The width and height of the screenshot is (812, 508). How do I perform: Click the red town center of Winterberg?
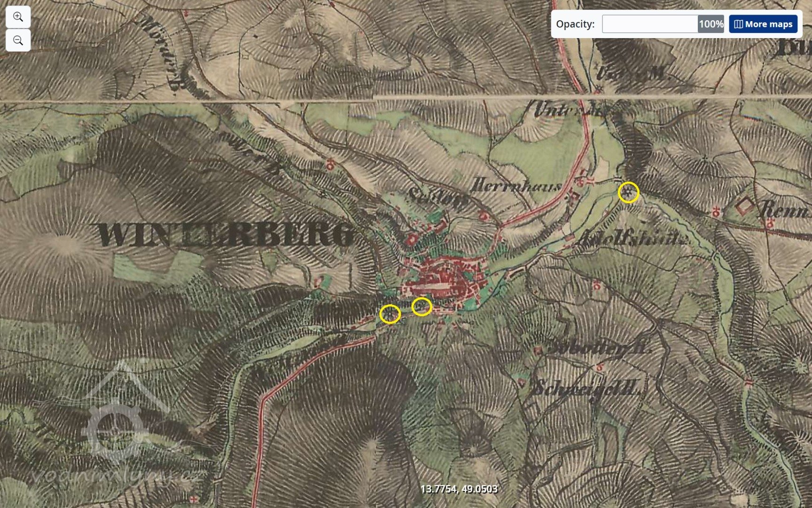click(x=444, y=282)
